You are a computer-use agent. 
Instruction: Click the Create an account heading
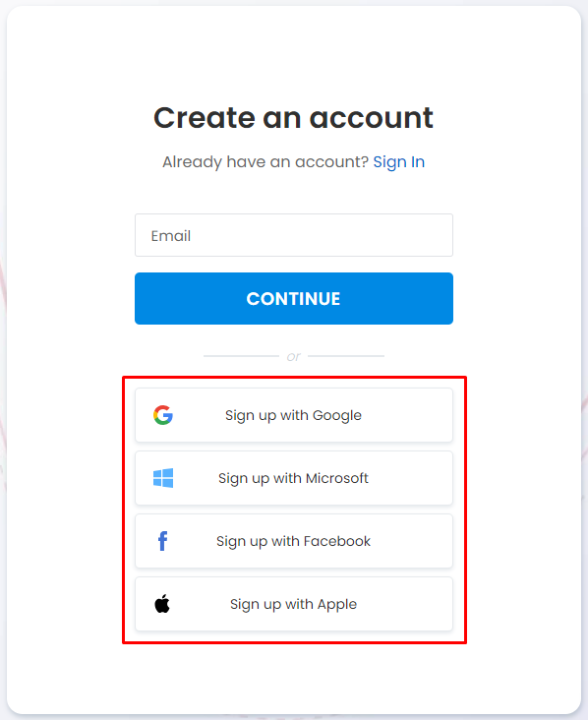pos(293,118)
